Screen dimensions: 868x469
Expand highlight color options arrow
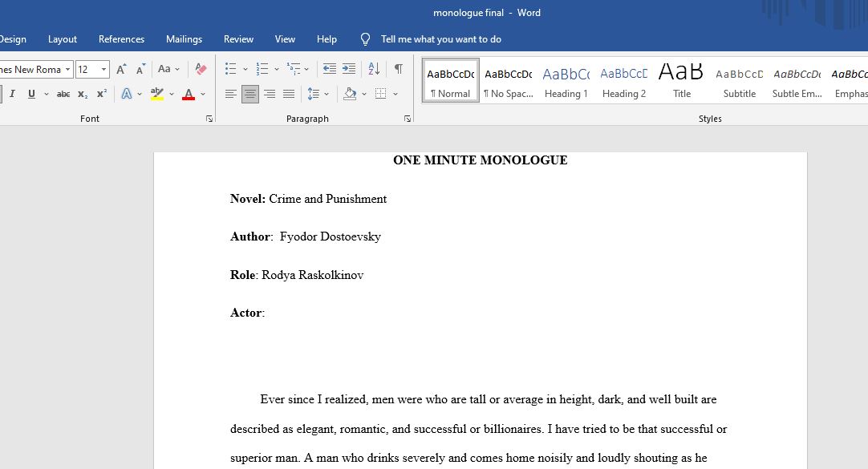[172, 94]
